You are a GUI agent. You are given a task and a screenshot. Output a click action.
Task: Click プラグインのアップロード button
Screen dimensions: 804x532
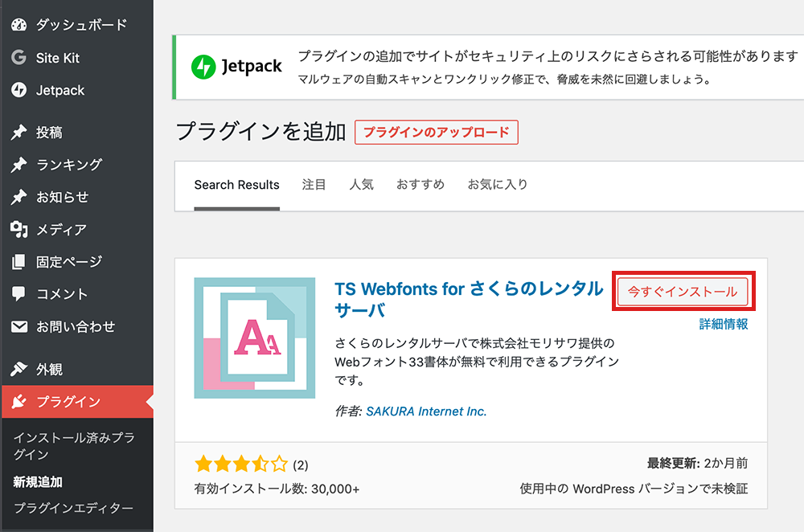tap(437, 133)
